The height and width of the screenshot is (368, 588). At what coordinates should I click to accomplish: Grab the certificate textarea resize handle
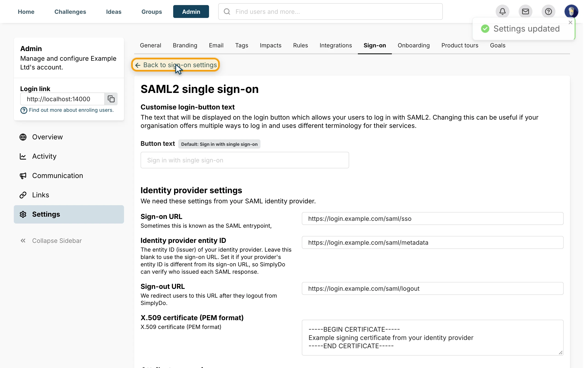coord(560,352)
